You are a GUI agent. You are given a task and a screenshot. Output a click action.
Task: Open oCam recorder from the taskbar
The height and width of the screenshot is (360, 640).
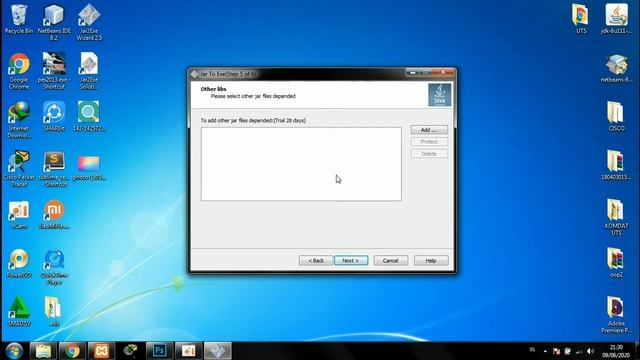click(188, 351)
